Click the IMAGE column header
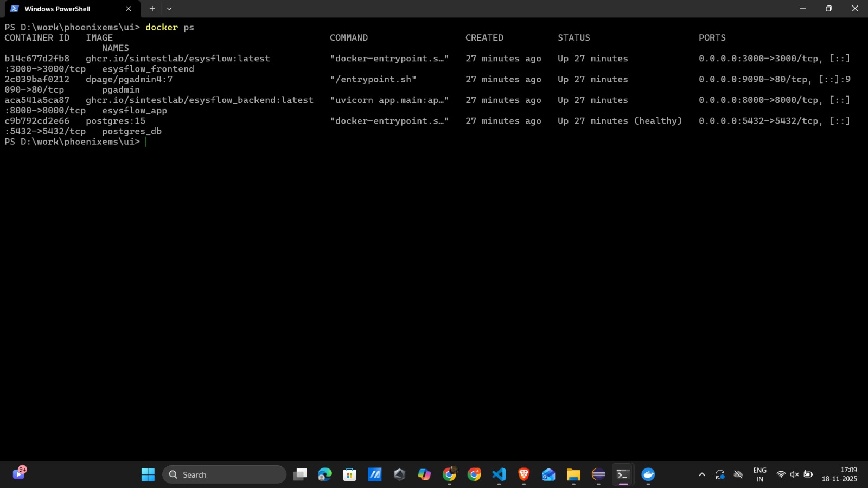Viewport: 868px width, 488px height. pos(99,37)
